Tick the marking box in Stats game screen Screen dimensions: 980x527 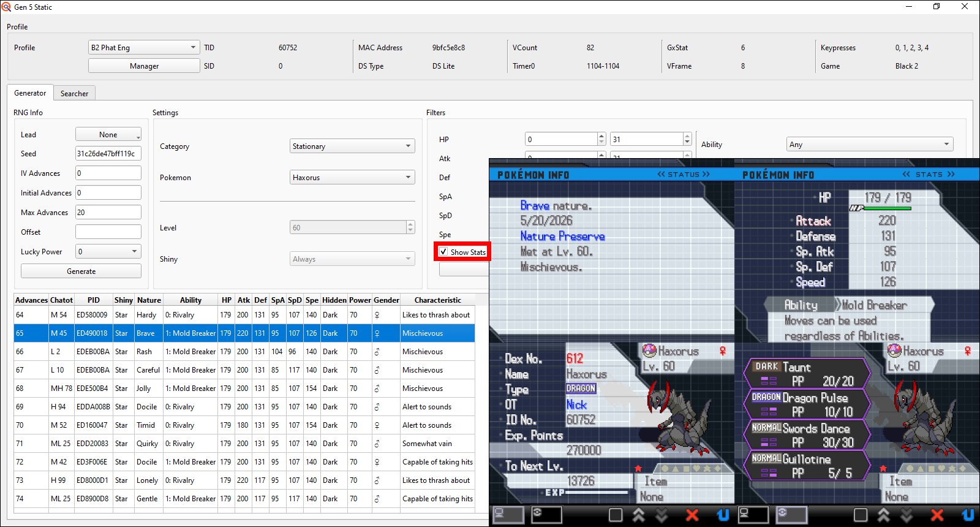tap(861, 515)
